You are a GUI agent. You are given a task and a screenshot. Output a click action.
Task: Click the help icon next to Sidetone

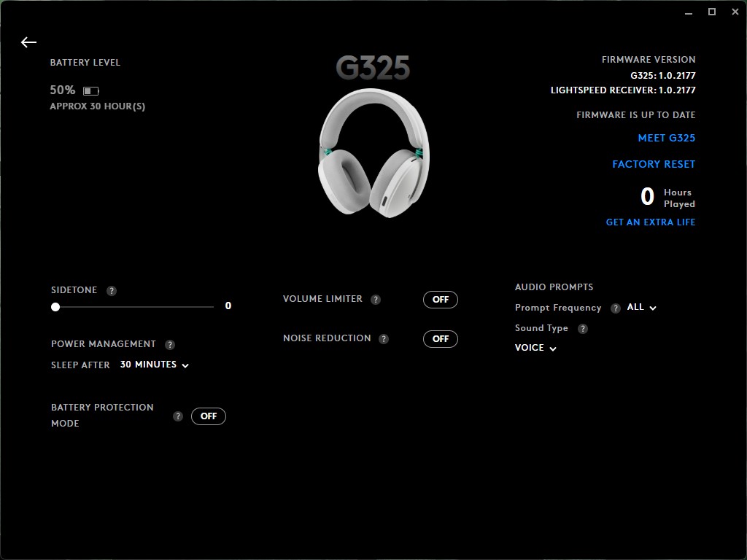pyautogui.click(x=112, y=291)
